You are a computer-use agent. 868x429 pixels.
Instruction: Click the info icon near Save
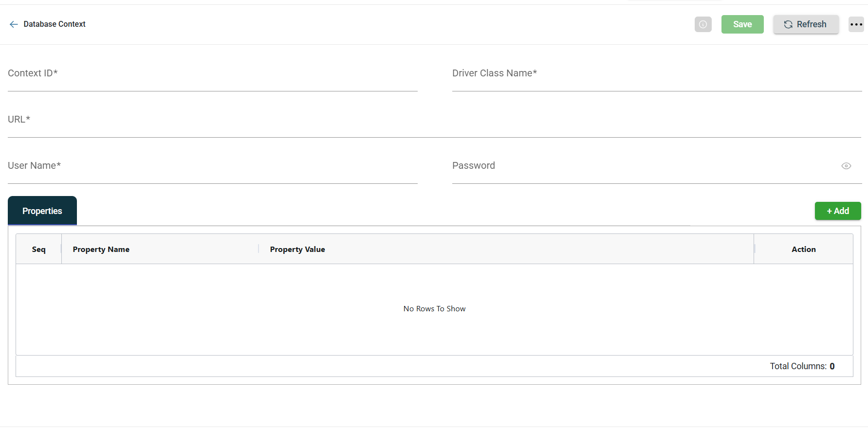tap(702, 24)
